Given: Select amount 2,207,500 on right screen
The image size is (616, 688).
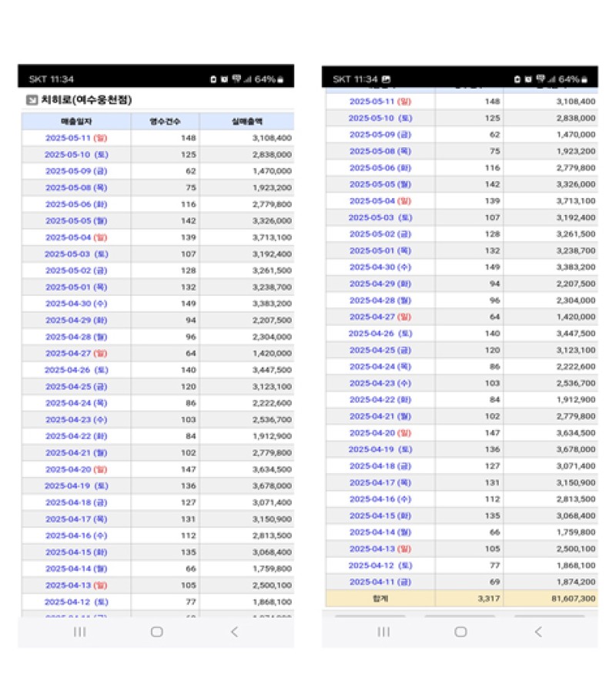Looking at the screenshot, I should point(576,284).
